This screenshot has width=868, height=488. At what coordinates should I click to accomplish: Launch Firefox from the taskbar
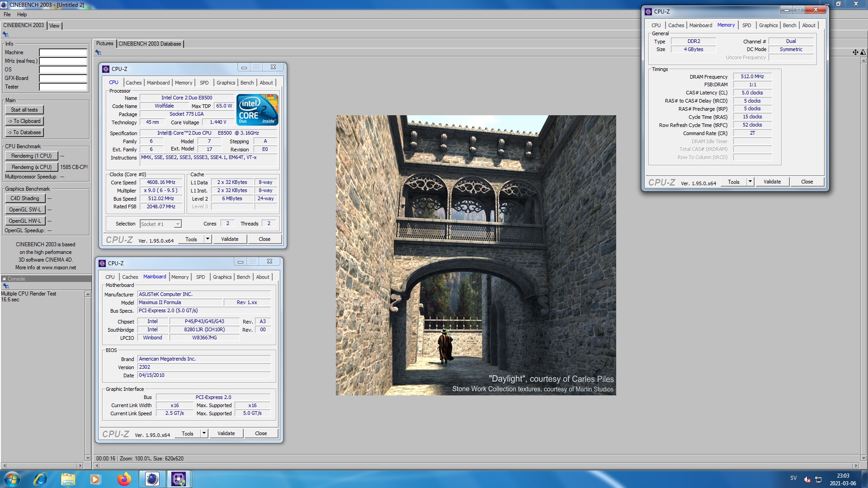(124, 479)
